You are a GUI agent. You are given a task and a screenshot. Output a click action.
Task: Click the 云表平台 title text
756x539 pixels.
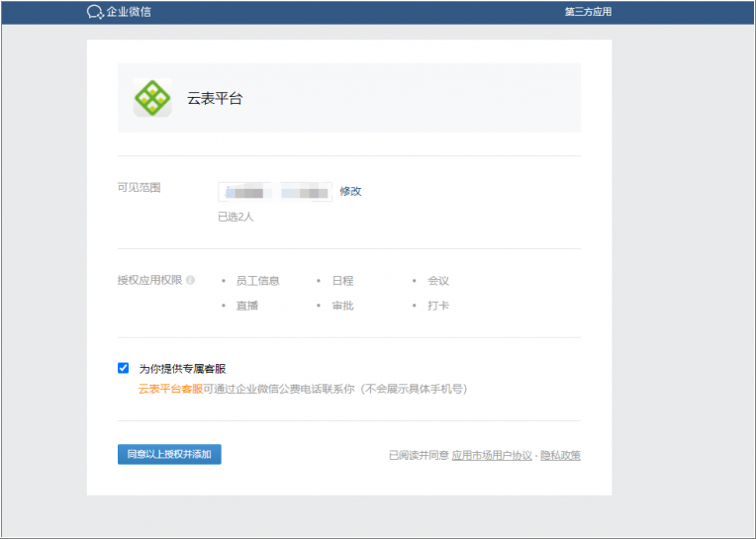(x=215, y=99)
